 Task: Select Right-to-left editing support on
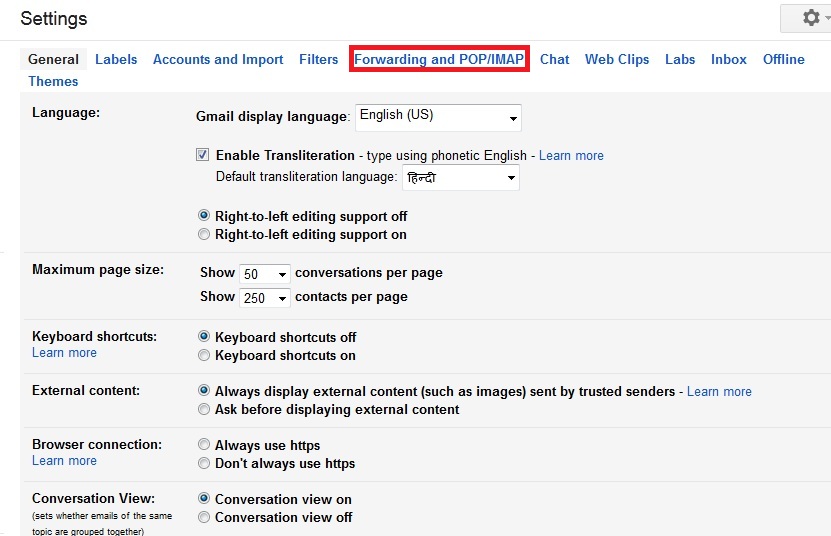(x=204, y=234)
